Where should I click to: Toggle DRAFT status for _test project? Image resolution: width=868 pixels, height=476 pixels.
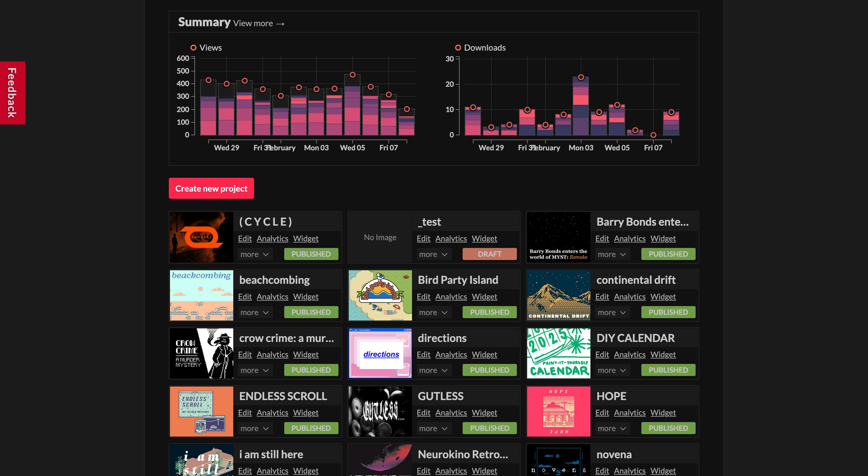tap(489, 253)
